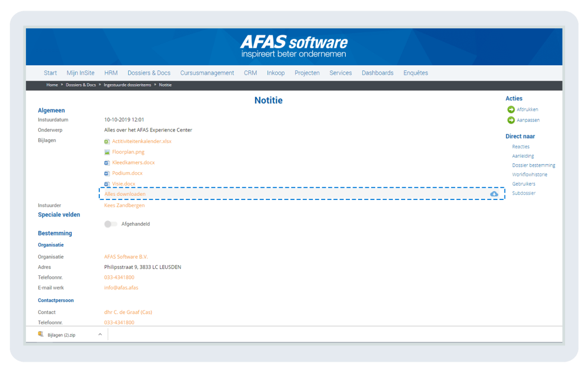Navigate to Workflowhistorie
The height and width of the screenshot is (377, 588).
(x=530, y=174)
